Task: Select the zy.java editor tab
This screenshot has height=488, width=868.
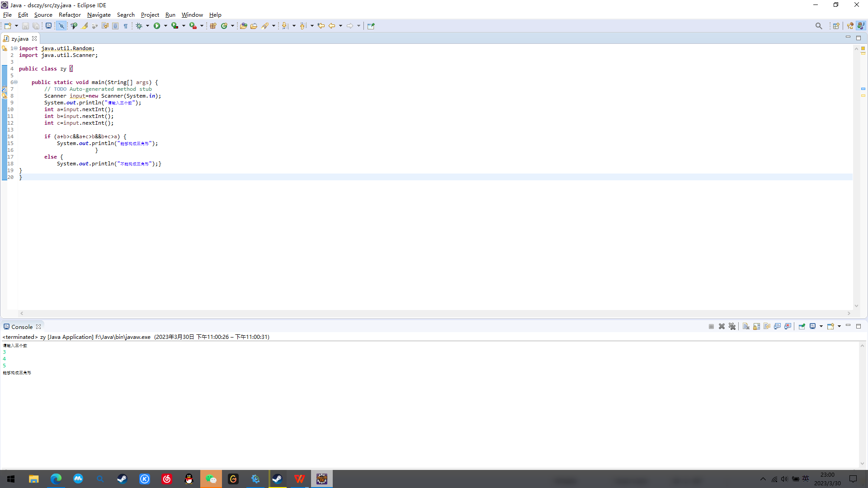Action: click(x=20, y=38)
